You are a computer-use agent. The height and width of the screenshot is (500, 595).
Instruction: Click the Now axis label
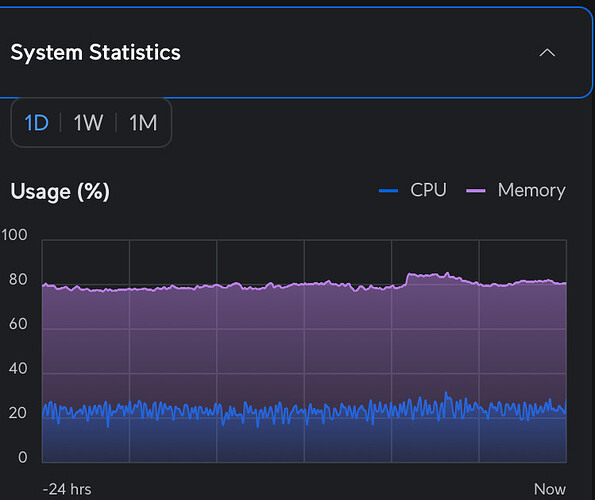click(550, 489)
